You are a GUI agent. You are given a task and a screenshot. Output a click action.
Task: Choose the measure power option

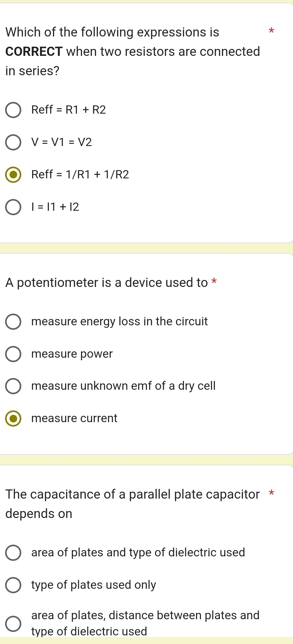pyautogui.click(x=13, y=354)
